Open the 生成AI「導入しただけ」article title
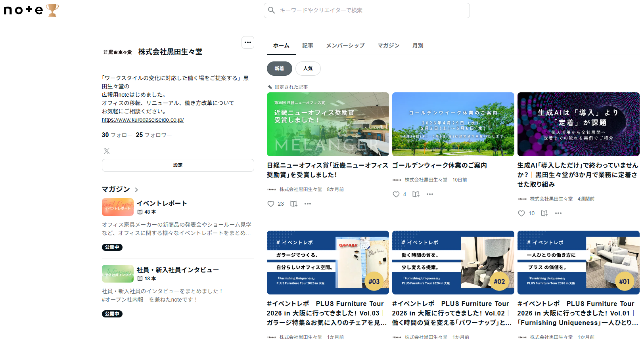 578,175
